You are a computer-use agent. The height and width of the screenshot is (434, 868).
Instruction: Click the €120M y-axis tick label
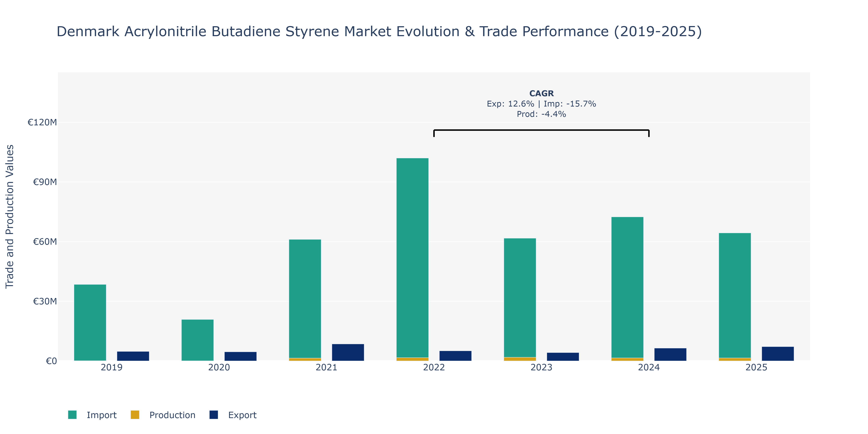pos(42,122)
